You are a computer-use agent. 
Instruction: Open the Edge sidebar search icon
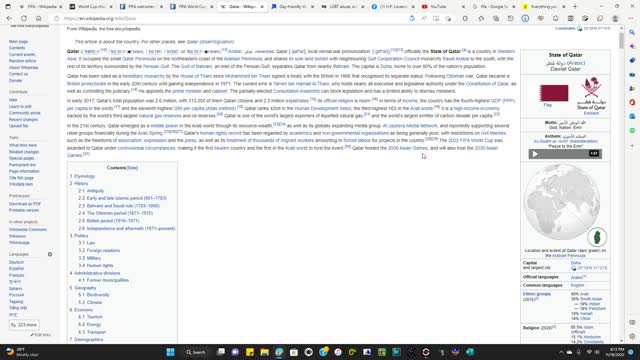click(632, 32)
